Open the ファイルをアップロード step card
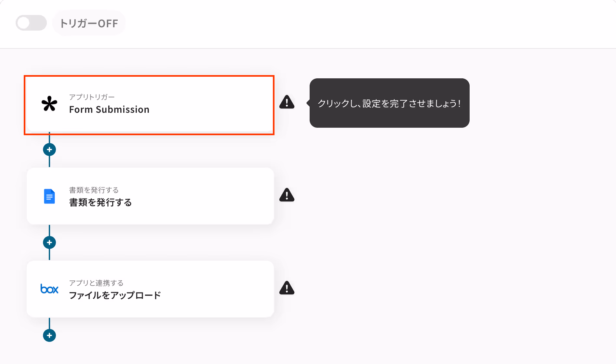The height and width of the screenshot is (364, 616). pos(150,289)
